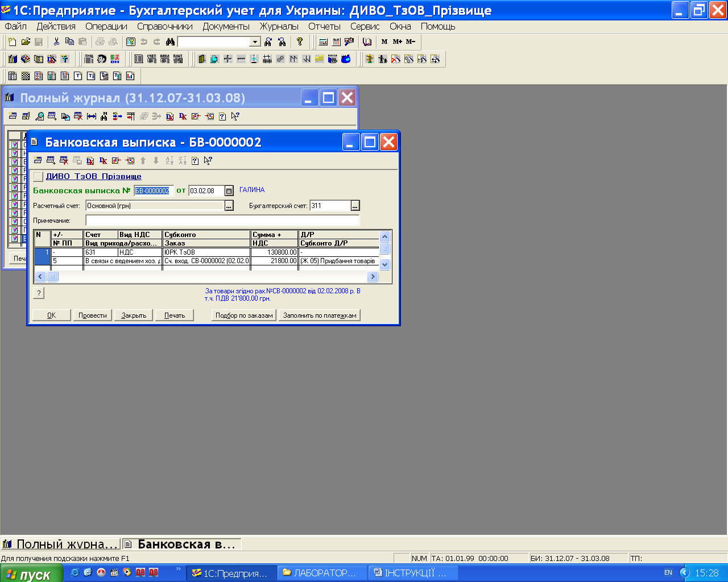Click the Провести button
This screenshot has height=582, width=728.
tap(93, 315)
